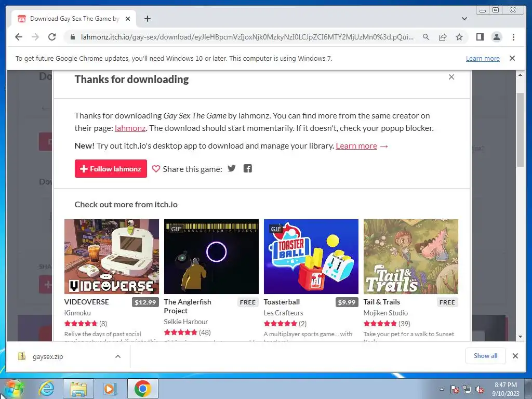The image size is (532, 399).
Task: Click the page scroll up arrow
Action: (520, 75)
